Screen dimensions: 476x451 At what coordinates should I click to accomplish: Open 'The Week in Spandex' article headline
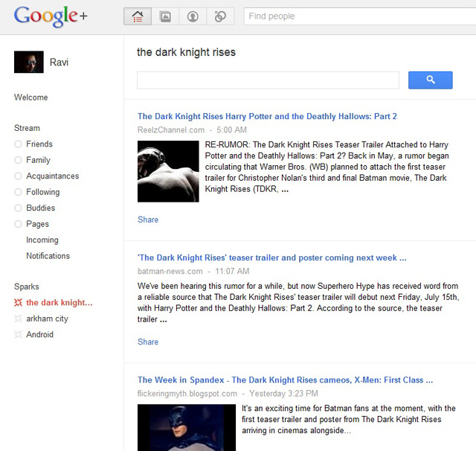[x=285, y=380]
